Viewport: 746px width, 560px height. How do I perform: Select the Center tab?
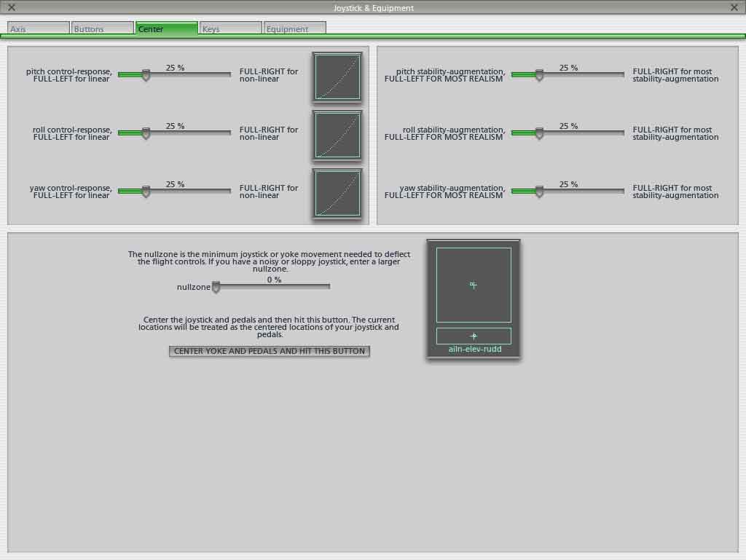pyautogui.click(x=167, y=28)
